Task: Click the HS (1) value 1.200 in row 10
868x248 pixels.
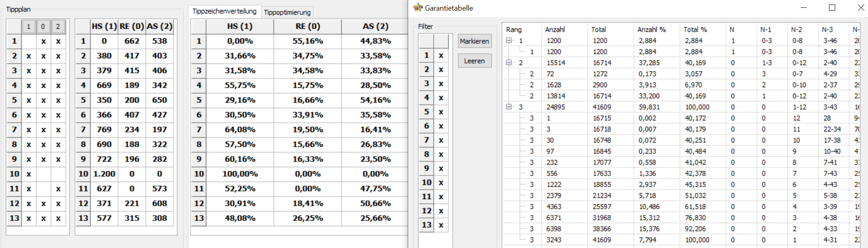Action: pyautogui.click(x=104, y=174)
